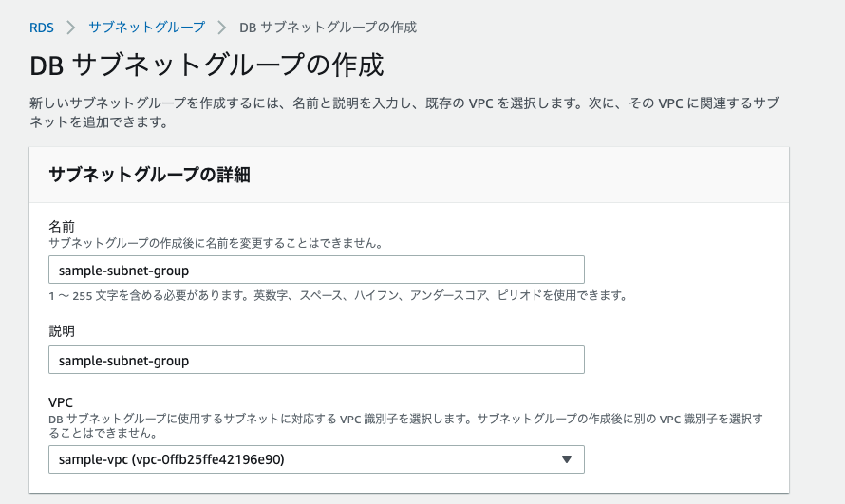Click the 名前 field label
This screenshot has height=504, width=845.
(62, 226)
